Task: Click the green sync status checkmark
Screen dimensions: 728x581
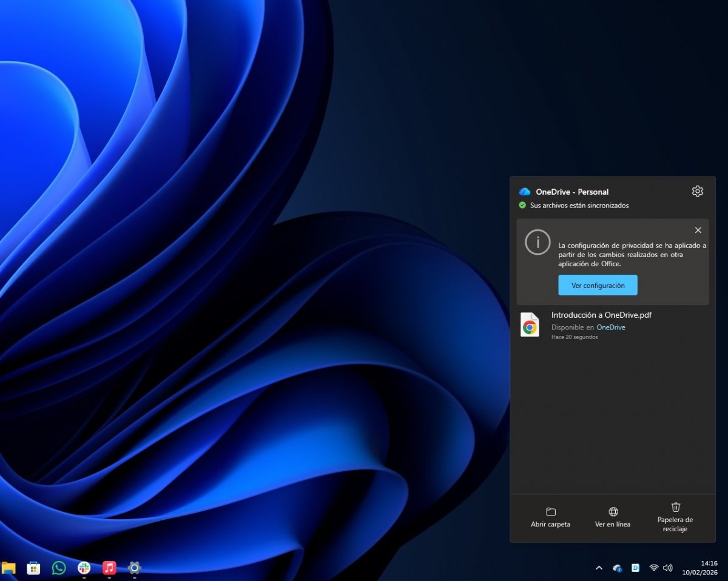Action: pos(522,205)
